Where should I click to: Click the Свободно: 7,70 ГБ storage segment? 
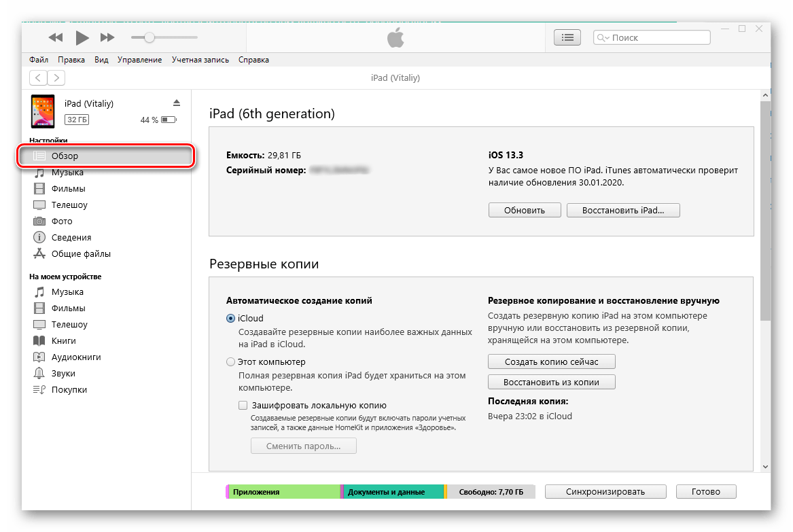tap(491, 491)
